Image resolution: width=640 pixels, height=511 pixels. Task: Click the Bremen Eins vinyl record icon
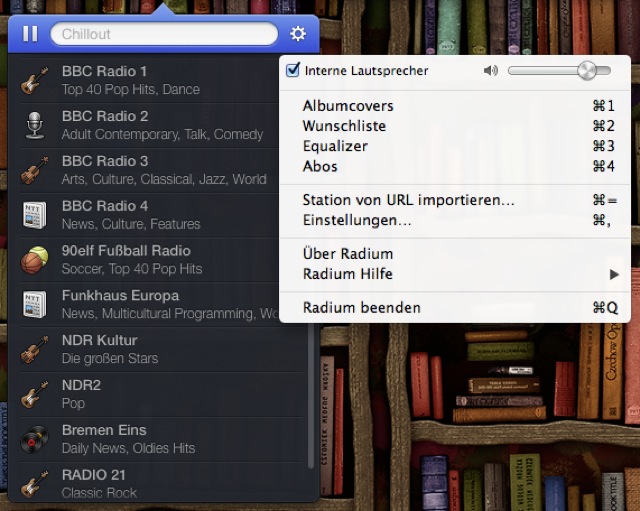[x=35, y=438]
